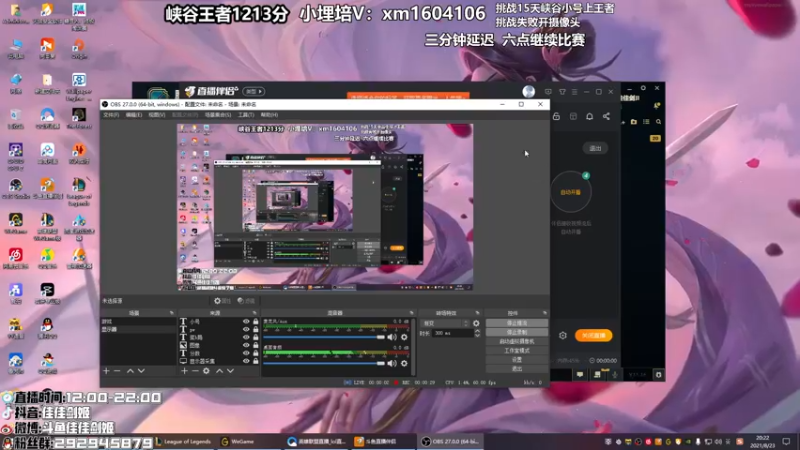This screenshot has height=450, width=800.
Task: Move scene down in Scenes list
Action: tap(141, 371)
